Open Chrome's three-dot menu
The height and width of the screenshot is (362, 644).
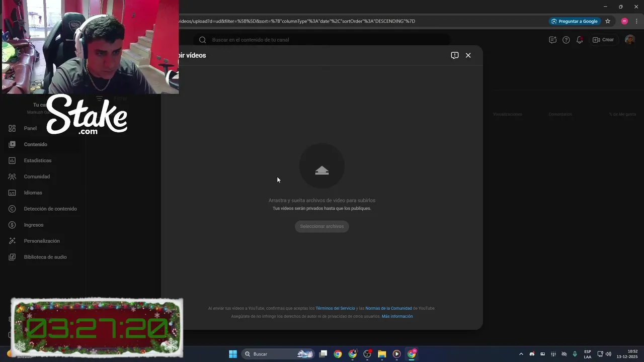[636, 21]
